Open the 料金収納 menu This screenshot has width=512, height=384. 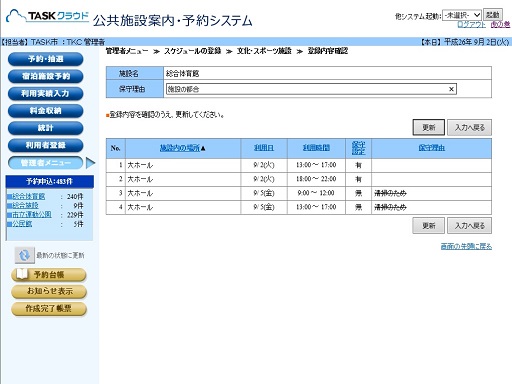click(45, 111)
